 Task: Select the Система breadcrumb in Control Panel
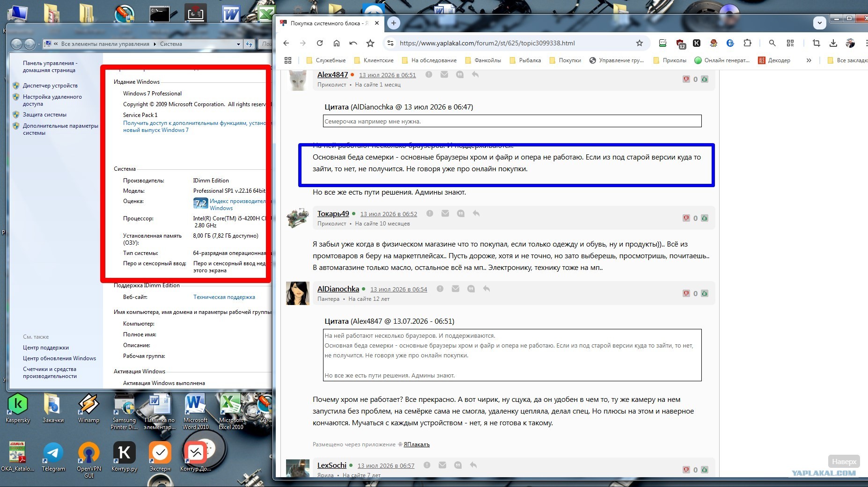point(171,44)
